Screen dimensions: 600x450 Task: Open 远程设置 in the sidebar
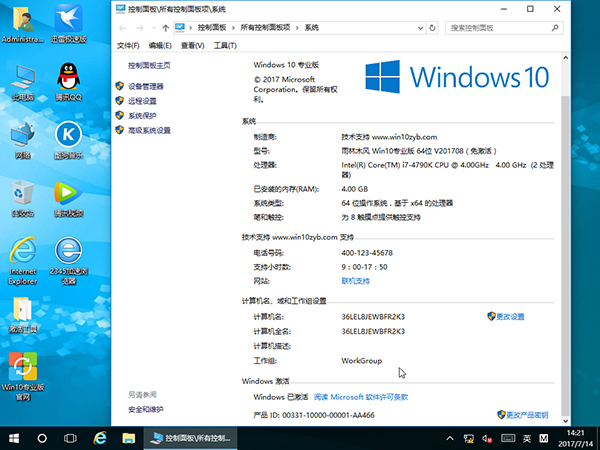141,101
